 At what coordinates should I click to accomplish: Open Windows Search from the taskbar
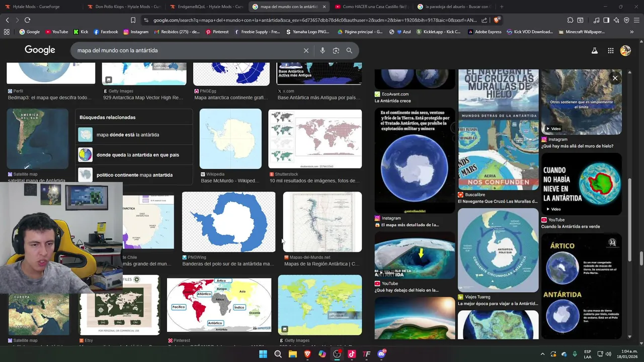point(278,354)
